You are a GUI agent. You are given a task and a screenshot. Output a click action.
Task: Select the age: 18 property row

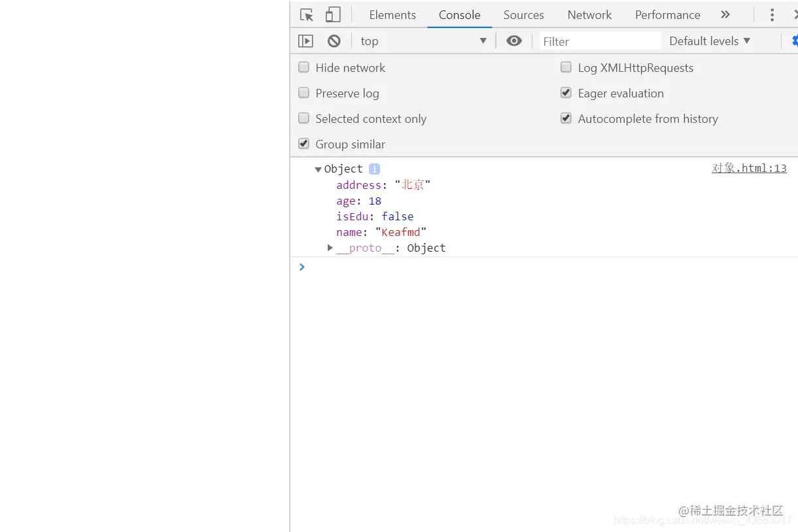coord(358,201)
